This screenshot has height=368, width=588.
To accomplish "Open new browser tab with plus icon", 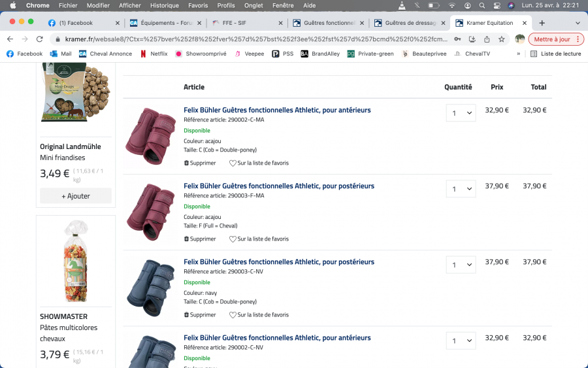I will pyautogui.click(x=542, y=23).
